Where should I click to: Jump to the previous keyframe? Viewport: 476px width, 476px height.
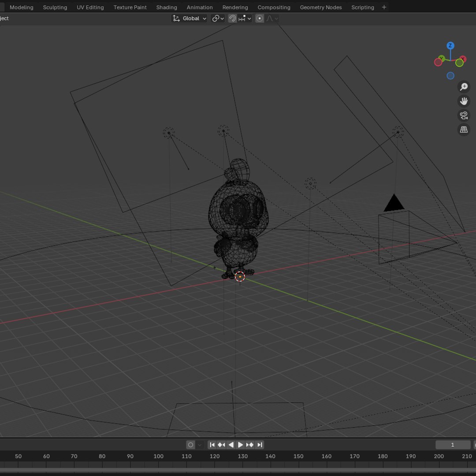point(222,445)
